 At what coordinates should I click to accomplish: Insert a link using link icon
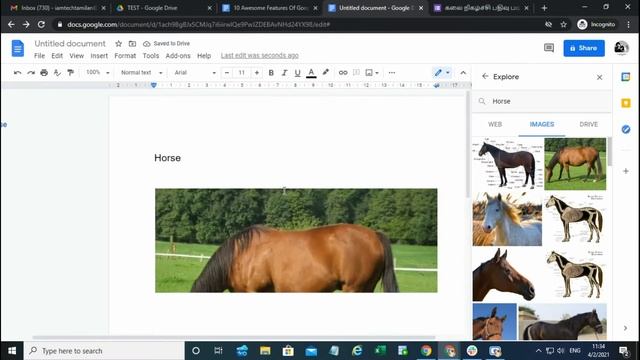pyautogui.click(x=343, y=73)
